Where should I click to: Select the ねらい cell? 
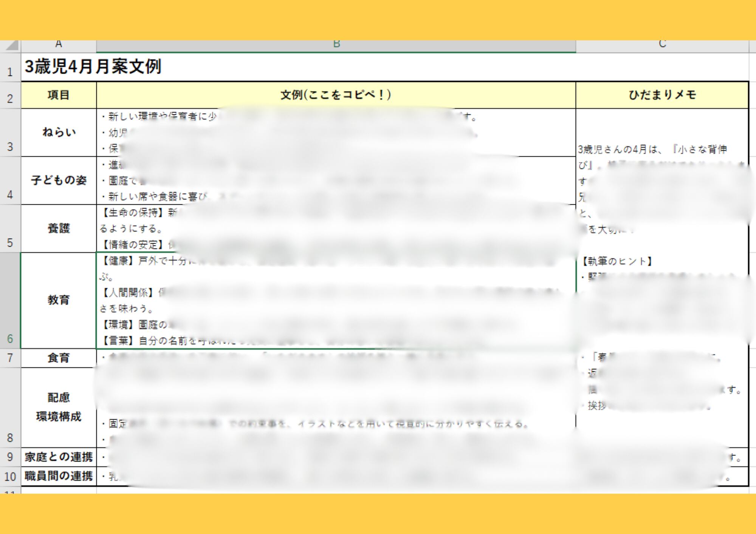click(59, 133)
